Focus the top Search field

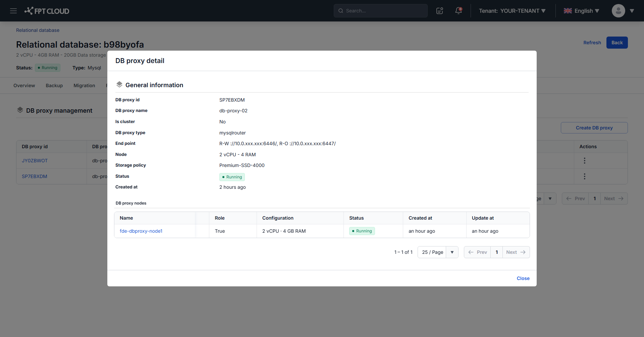pos(381,11)
